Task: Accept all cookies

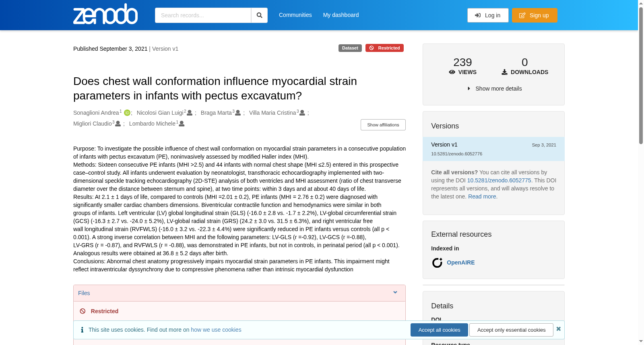Action: pos(439,330)
